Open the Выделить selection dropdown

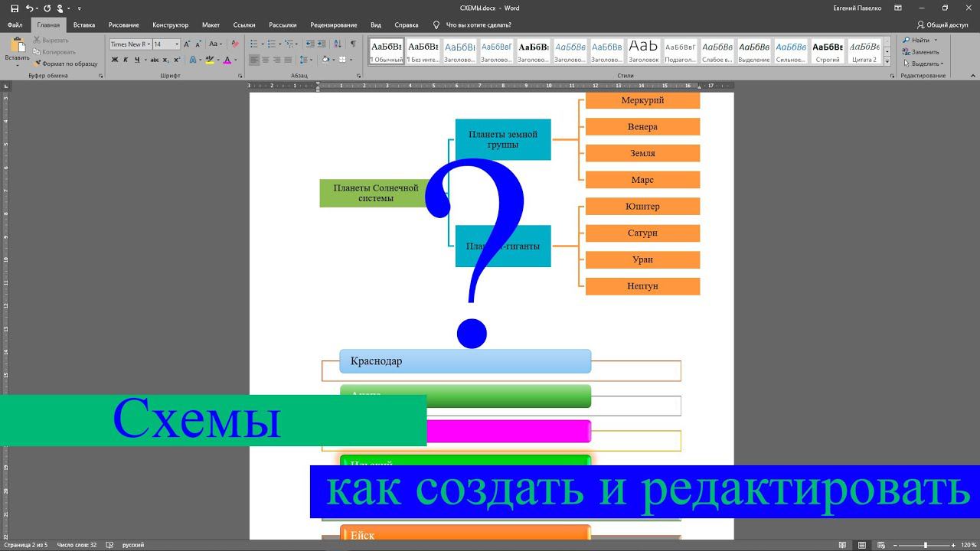coord(923,64)
